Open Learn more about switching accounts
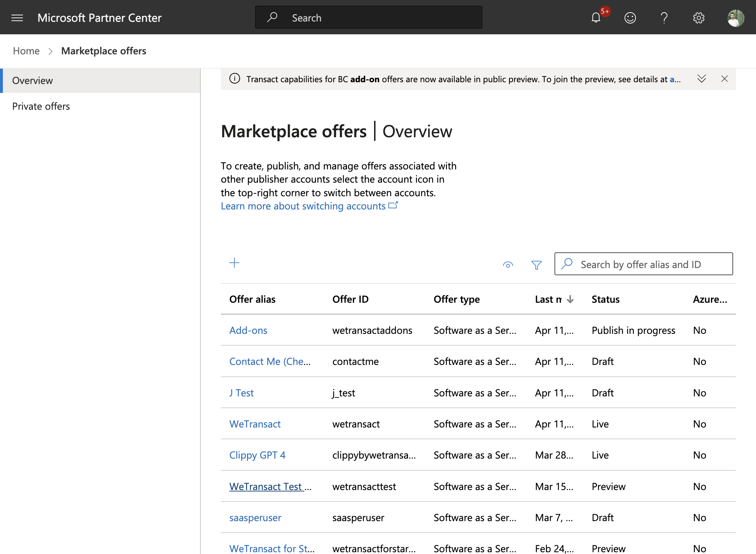Screen dimensions: 756x554 (303, 206)
